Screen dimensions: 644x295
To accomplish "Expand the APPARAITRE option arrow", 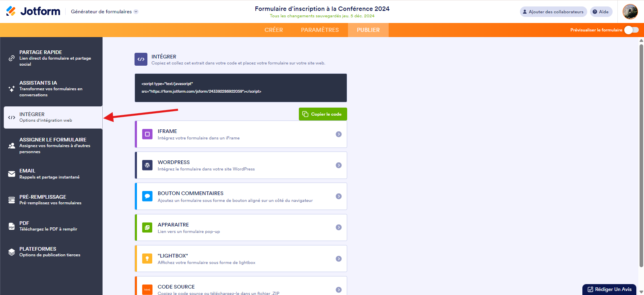I will tap(339, 227).
